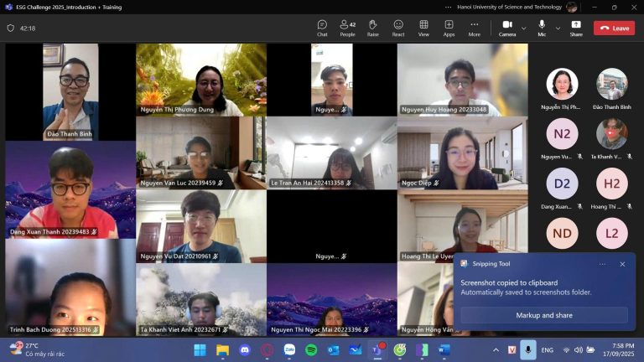Open the Apps panel
Screen dimensions: 644x362
(x=449, y=28)
